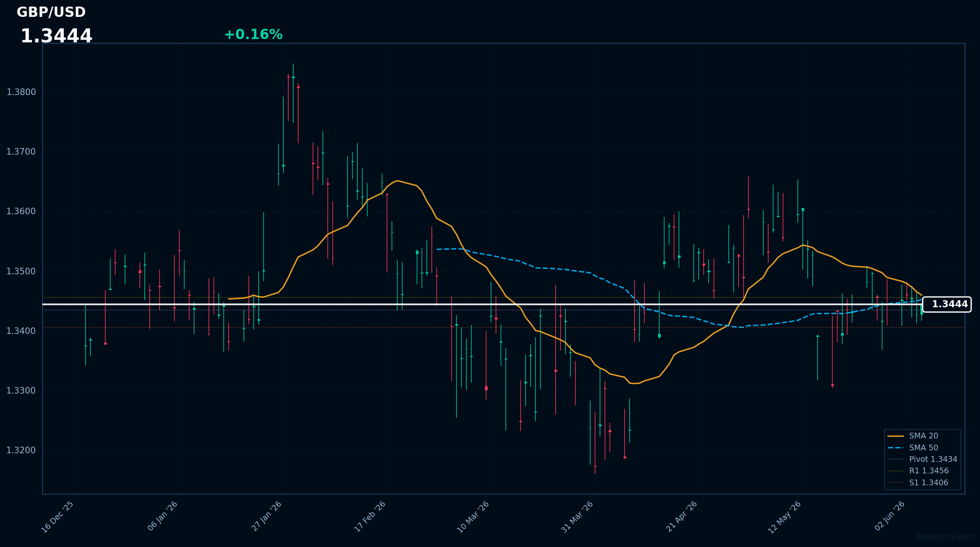
Task: Click the 16 Dec '25 date label
Action: pyautogui.click(x=58, y=517)
